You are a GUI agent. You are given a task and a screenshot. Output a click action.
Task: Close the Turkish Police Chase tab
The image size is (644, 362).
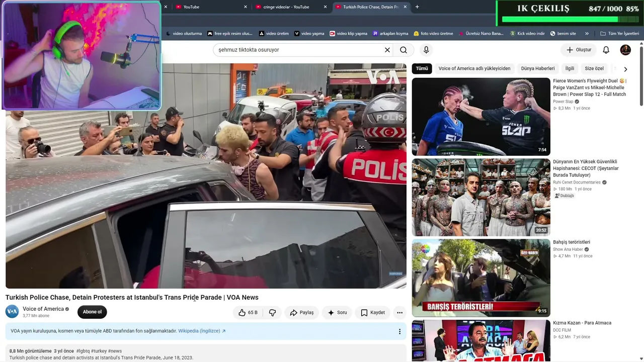pyautogui.click(x=405, y=7)
